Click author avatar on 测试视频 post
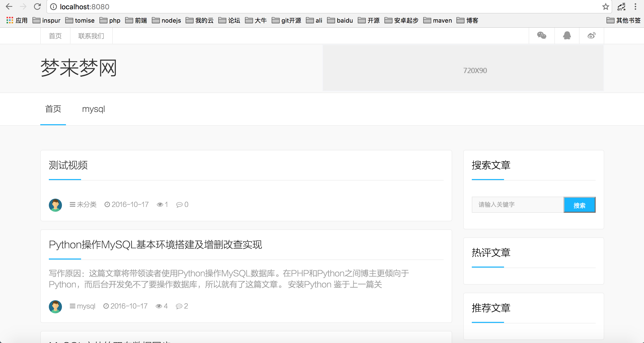The image size is (644, 343). [55, 205]
